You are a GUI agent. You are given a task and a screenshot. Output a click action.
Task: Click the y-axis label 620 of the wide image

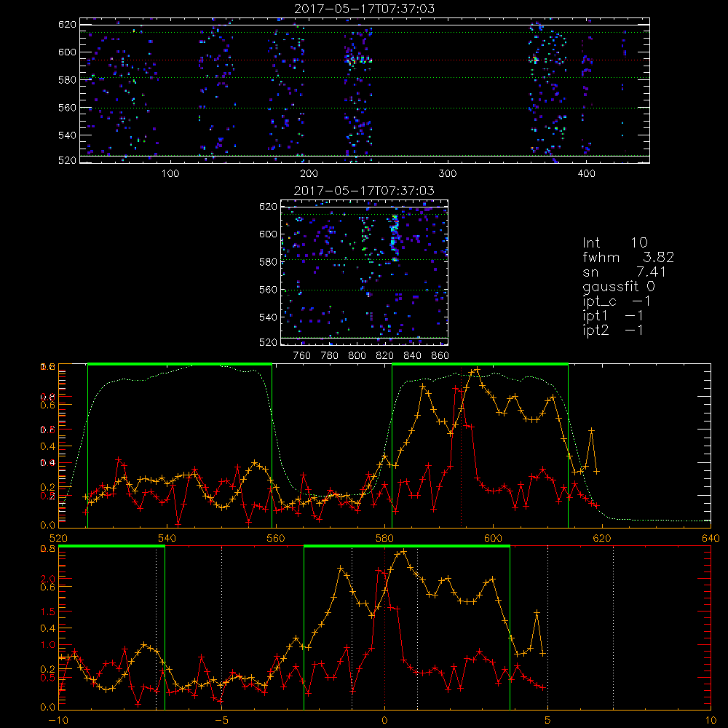tap(67, 25)
